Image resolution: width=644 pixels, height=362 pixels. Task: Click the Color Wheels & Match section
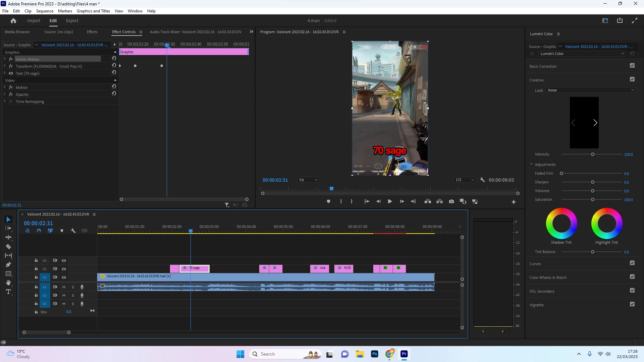[548, 278]
